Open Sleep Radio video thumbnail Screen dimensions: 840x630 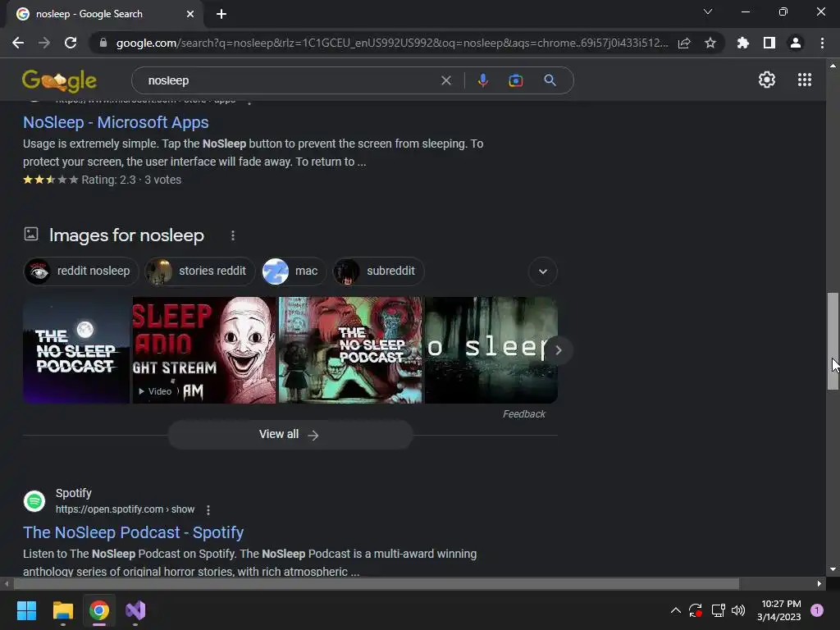(x=204, y=349)
